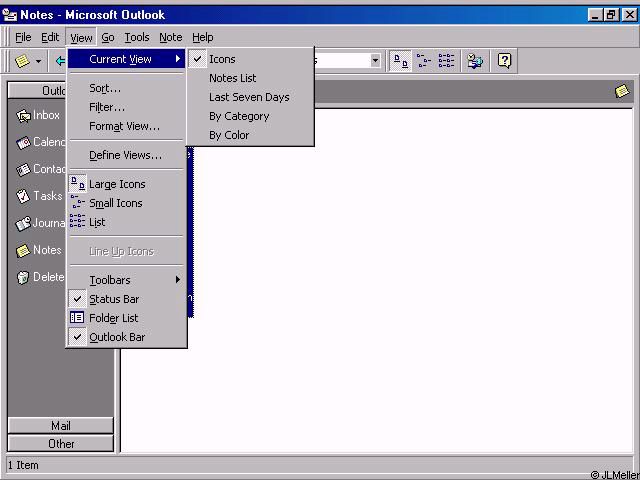
Task: Close the Outlook window
Action: (x=629, y=15)
